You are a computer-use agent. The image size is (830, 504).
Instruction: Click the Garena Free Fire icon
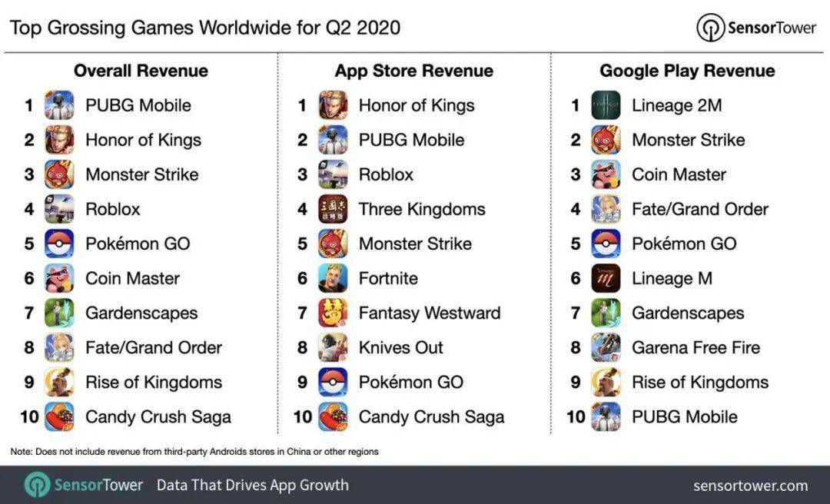(x=606, y=347)
